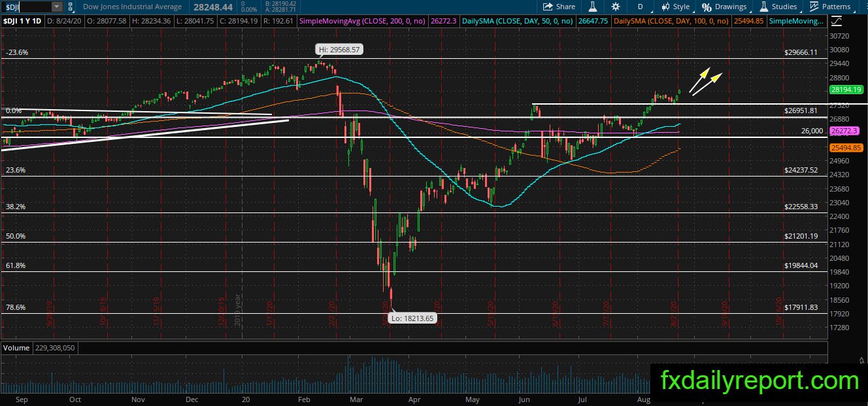Click the $21201.19 Fibonacci level label
The image size is (868, 406).
click(801, 236)
